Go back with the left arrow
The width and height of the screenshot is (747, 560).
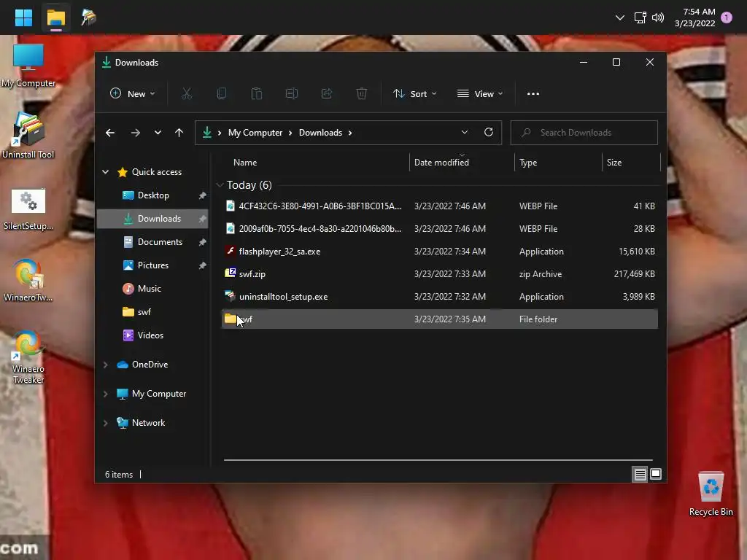[110, 133]
